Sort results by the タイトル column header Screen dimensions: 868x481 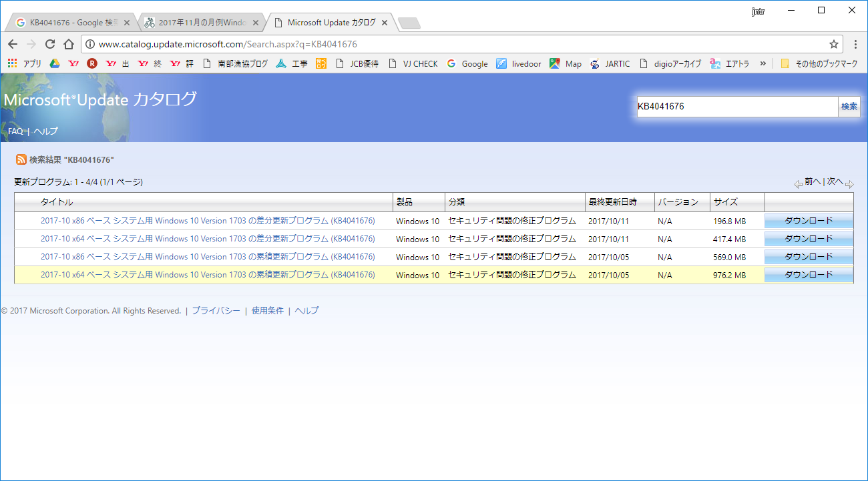pos(57,202)
